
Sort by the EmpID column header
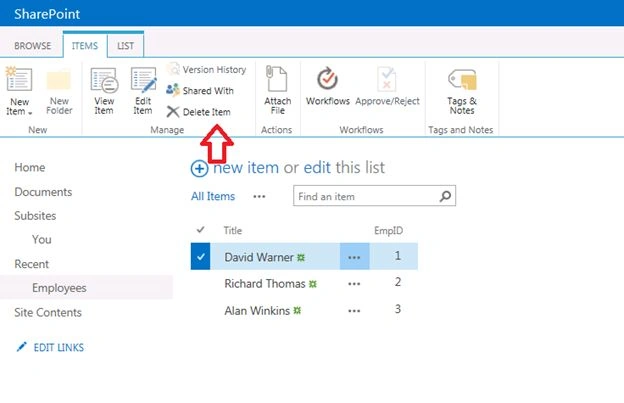388,230
